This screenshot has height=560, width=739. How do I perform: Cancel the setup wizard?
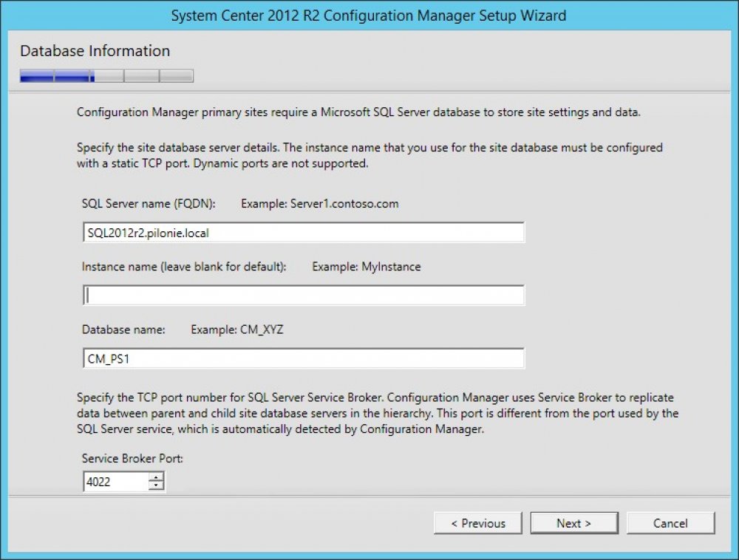coord(671,523)
